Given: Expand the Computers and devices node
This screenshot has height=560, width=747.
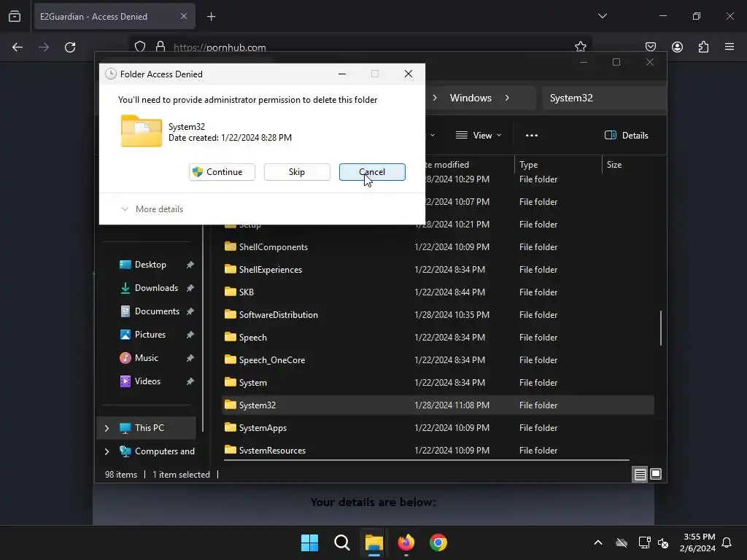Looking at the screenshot, I should pos(107,451).
